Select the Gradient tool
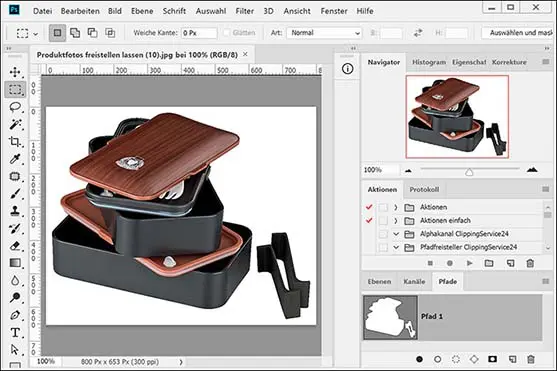557x371 pixels. pyautogui.click(x=15, y=263)
